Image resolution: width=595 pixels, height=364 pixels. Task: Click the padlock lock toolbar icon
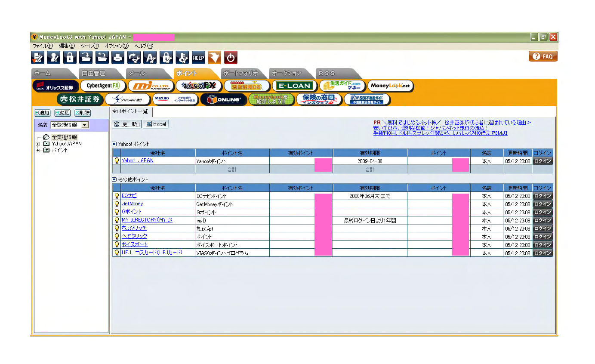click(x=70, y=57)
